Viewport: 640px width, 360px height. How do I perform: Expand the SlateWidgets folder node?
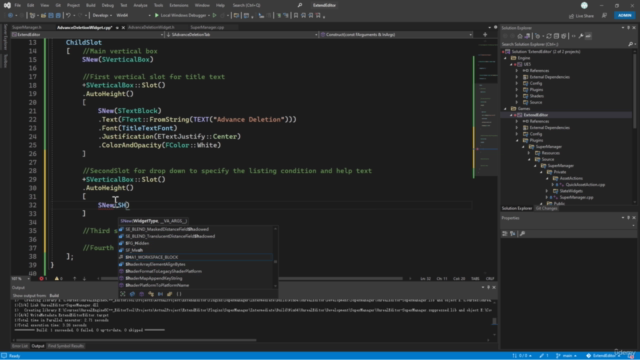pyautogui.click(x=547, y=191)
